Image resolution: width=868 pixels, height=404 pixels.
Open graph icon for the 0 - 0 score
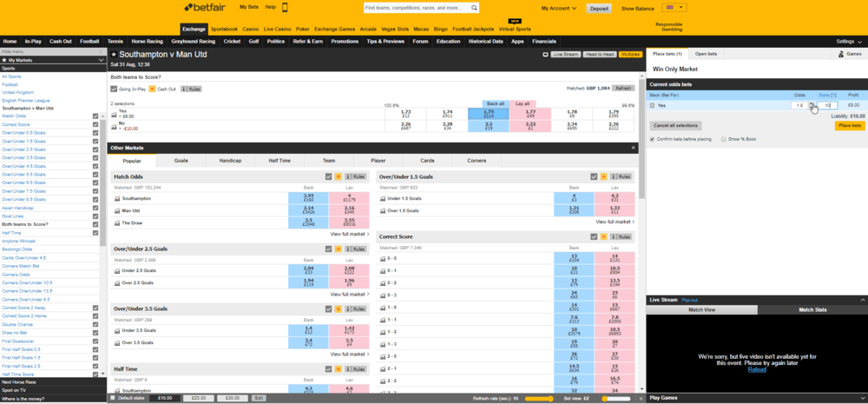[383, 259]
